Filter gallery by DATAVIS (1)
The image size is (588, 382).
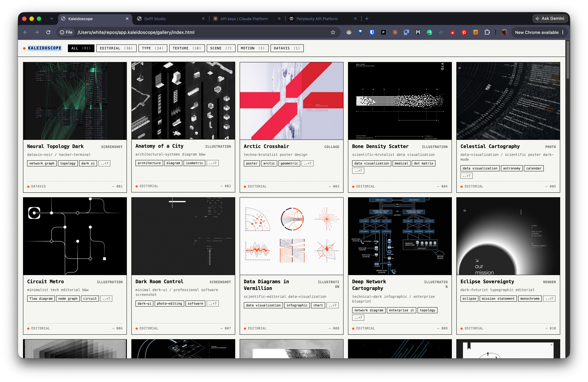287,48
